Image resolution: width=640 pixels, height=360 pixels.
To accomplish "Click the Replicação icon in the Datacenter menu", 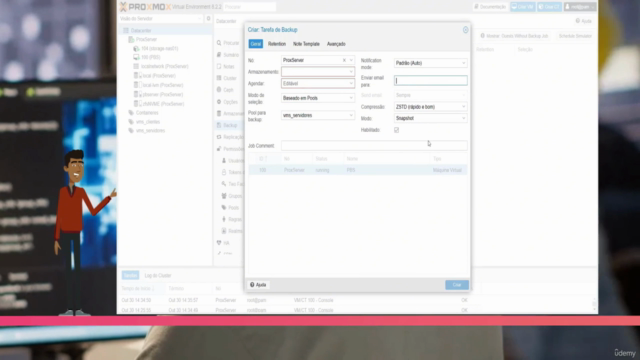I will pyautogui.click(x=219, y=137).
